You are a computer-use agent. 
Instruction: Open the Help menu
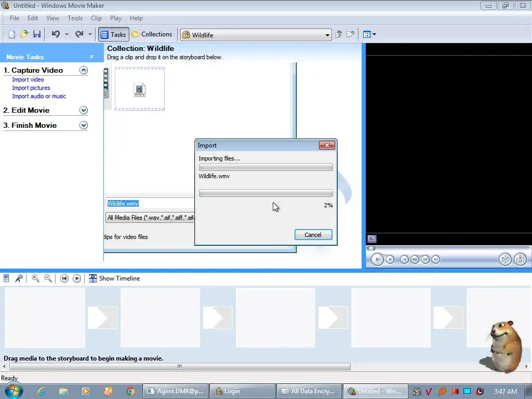(x=136, y=18)
